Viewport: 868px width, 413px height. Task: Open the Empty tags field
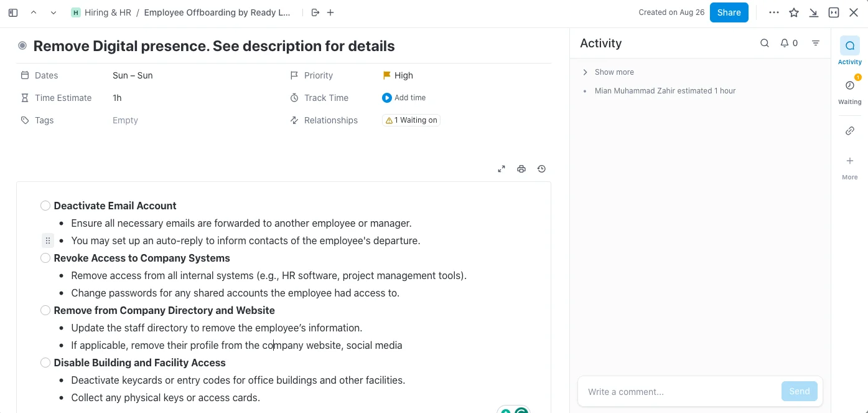point(125,120)
